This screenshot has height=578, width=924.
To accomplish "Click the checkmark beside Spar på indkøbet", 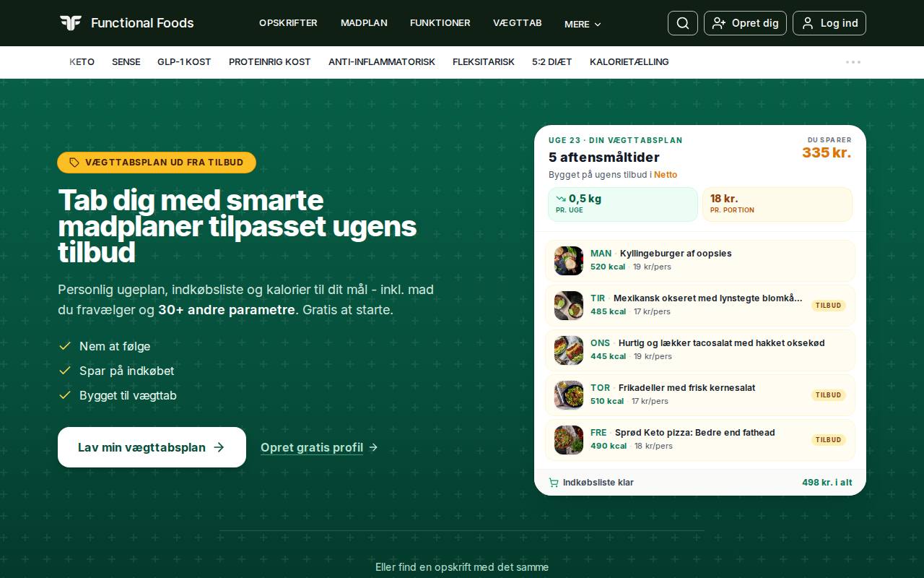I will pos(65,371).
